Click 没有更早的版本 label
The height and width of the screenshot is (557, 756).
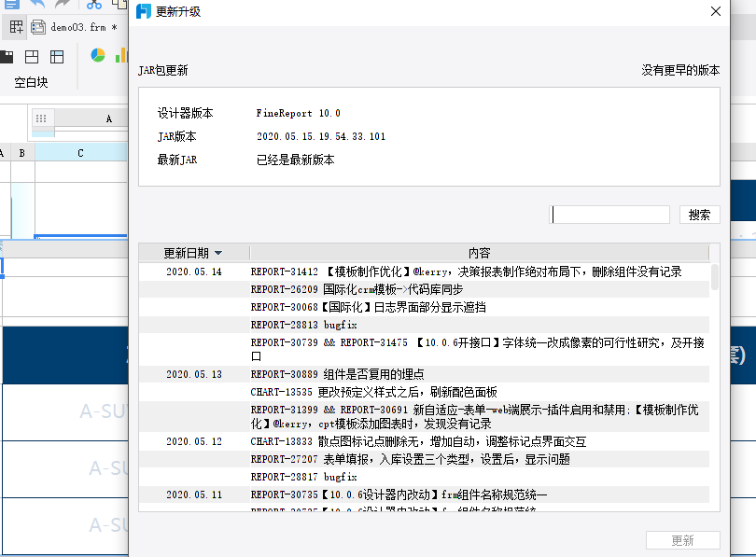680,70
